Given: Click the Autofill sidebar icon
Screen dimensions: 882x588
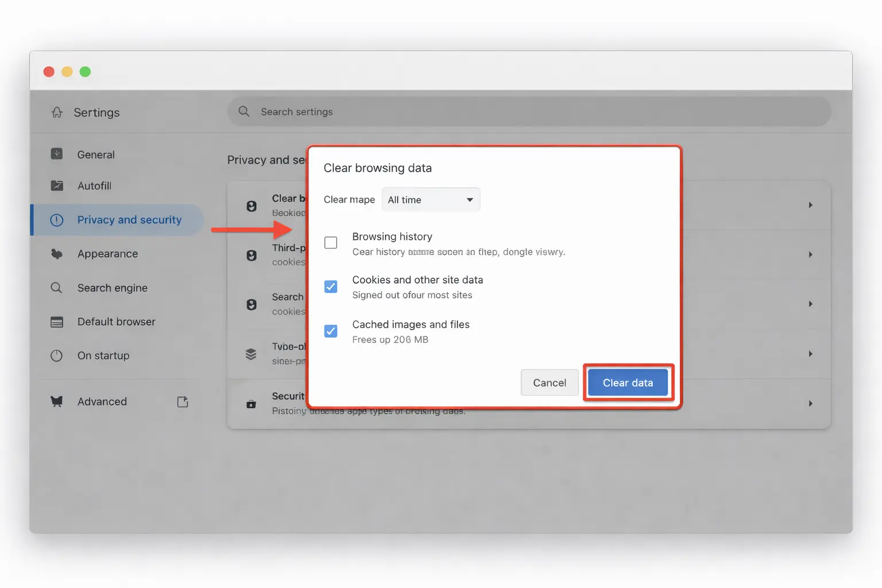Looking at the screenshot, I should tap(57, 185).
